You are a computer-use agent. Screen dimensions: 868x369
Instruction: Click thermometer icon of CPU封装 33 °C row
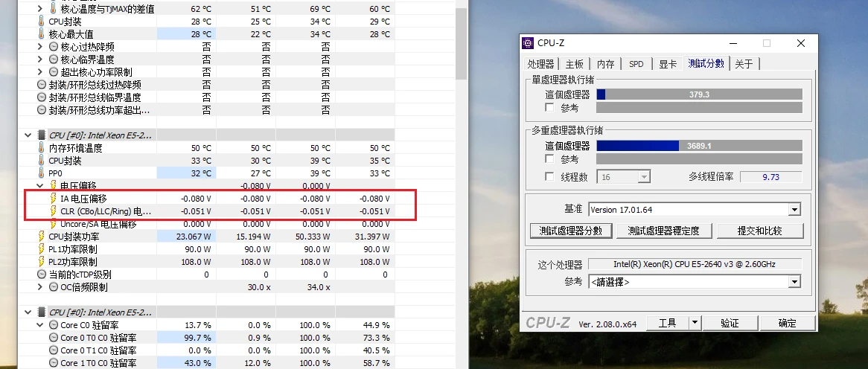(x=41, y=161)
